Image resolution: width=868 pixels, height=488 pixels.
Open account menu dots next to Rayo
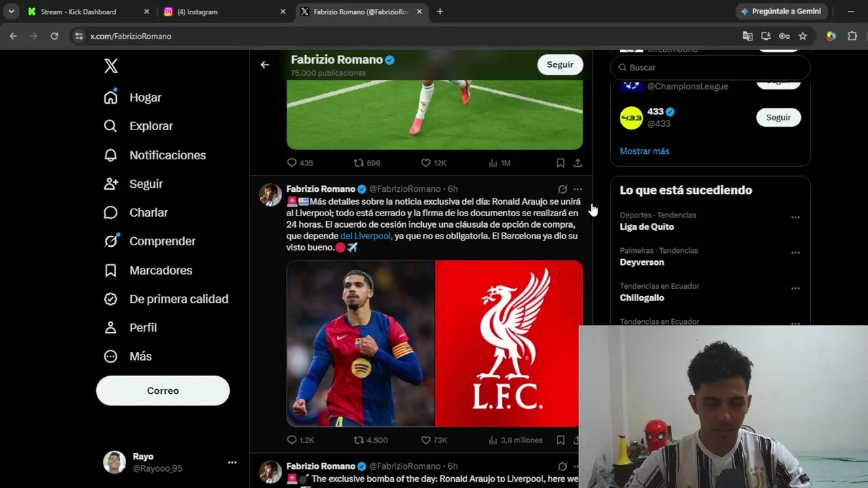232,462
